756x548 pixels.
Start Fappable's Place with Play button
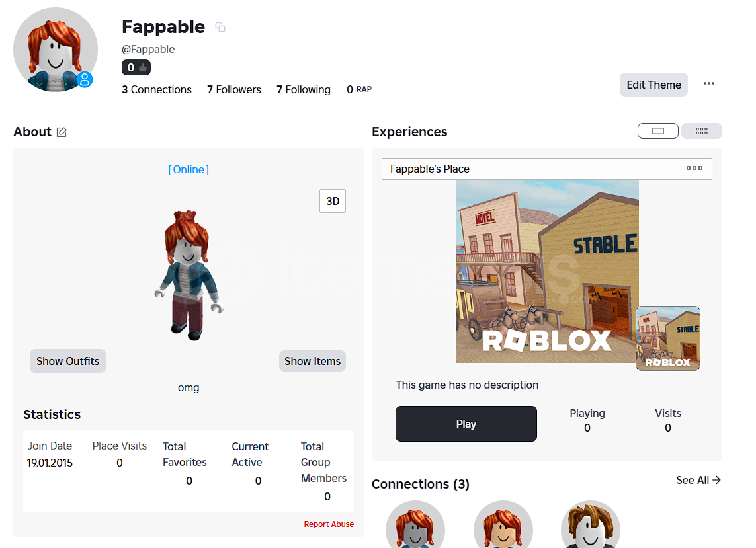click(466, 424)
